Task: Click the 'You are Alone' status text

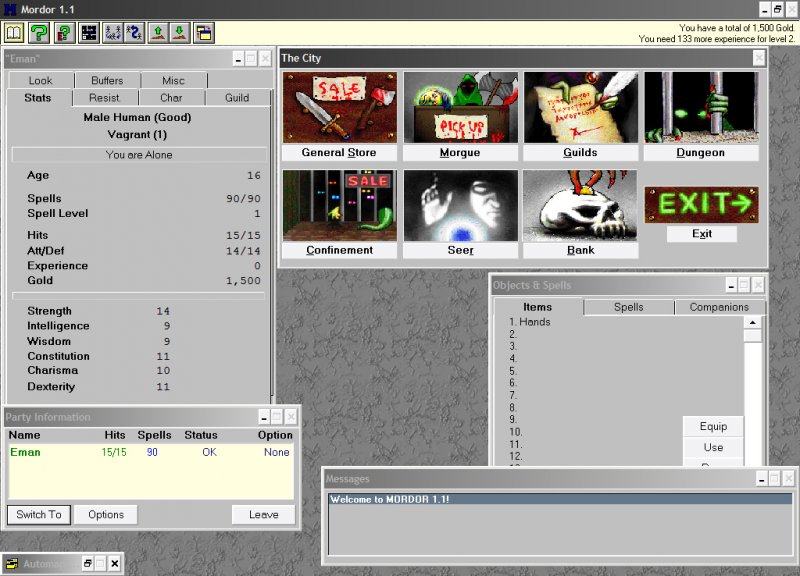Action: click(x=139, y=155)
